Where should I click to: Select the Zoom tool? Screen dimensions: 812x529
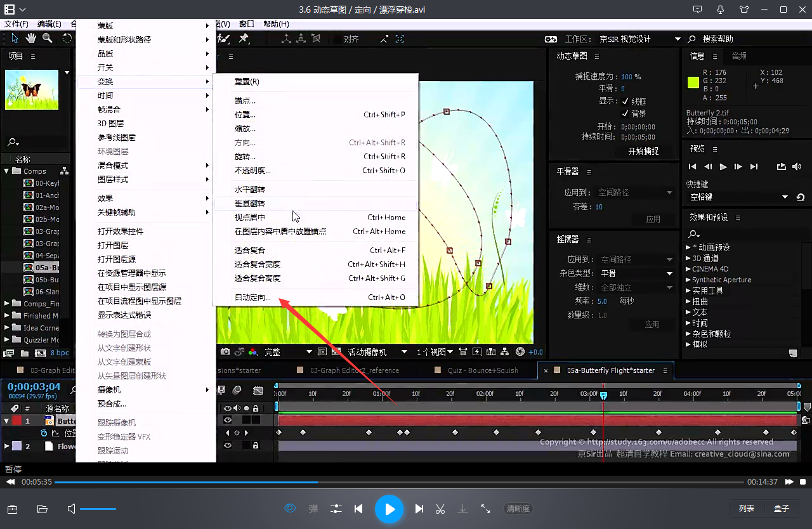click(47, 38)
